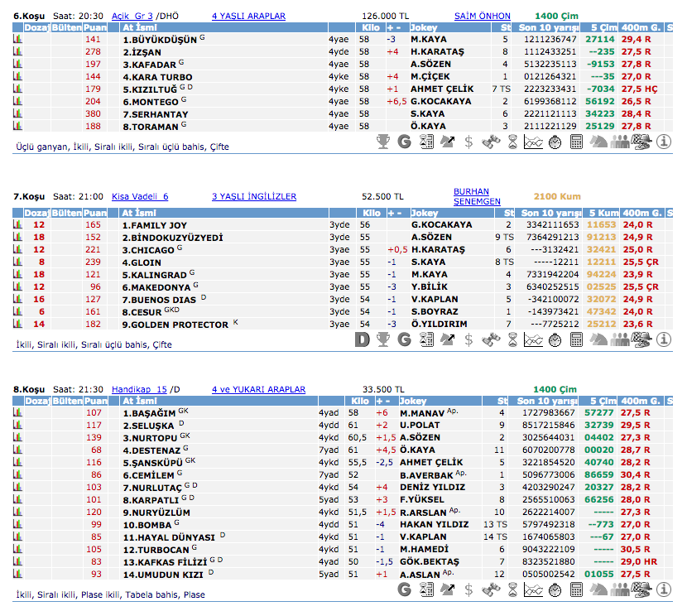This screenshot has height=616, width=687.
Task: Click the trophy icon under race 6
Action: [383, 142]
